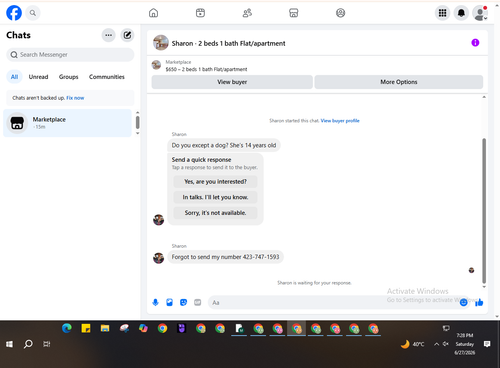Open Sharon's listing thumbnail in chat header
500x368 pixels.
click(161, 43)
